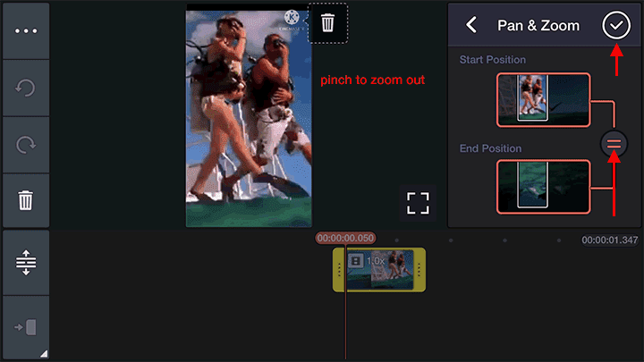
Task: Jump to clip end arrow icon
Action: point(26,327)
